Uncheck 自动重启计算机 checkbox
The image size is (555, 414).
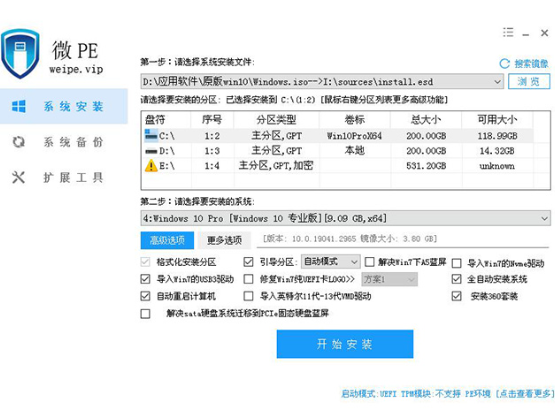pos(145,296)
